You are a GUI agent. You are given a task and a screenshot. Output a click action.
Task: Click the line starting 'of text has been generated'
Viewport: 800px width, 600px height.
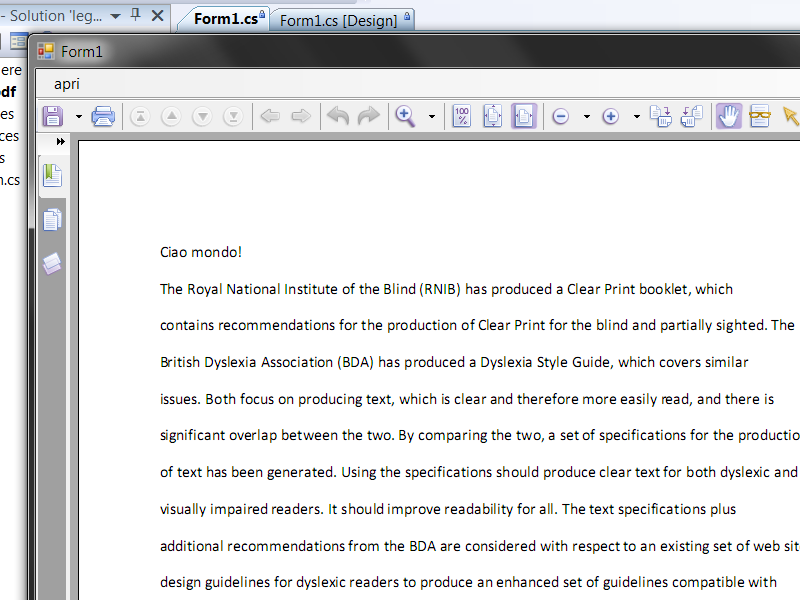pos(479,472)
